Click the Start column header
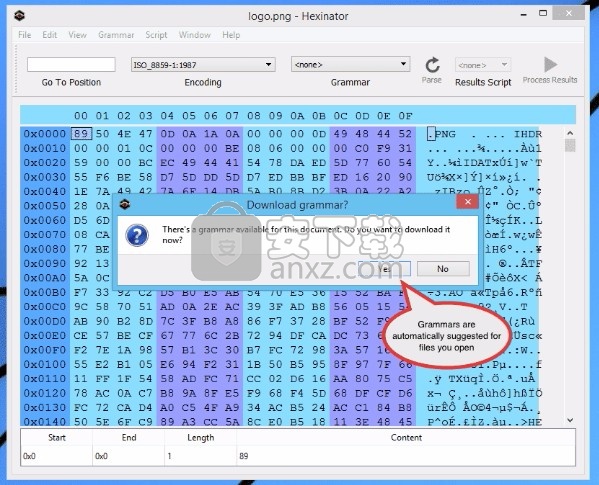Viewport: 599px width, 485px height. [x=57, y=438]
